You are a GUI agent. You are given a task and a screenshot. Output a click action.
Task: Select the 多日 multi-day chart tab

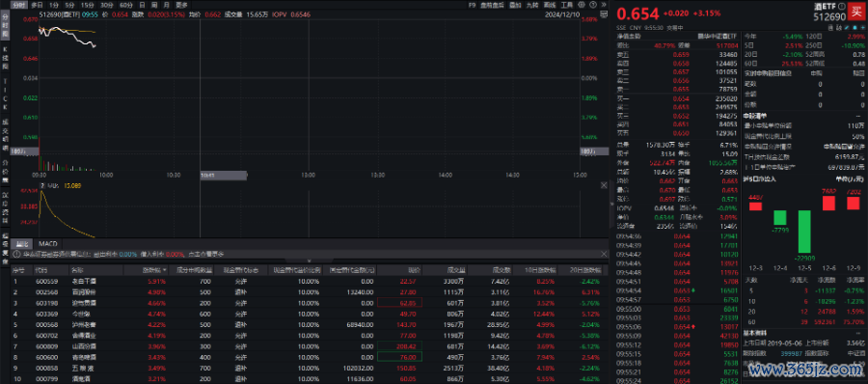point(37,5)
